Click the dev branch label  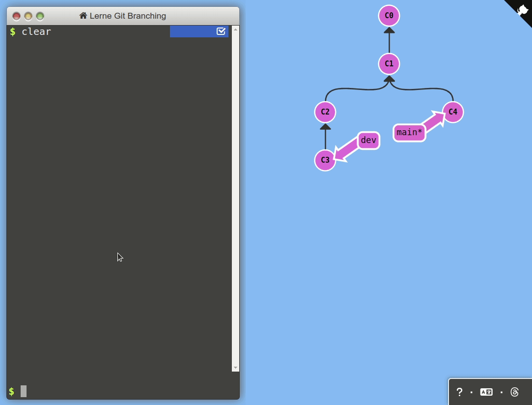[x=368, y=141]
